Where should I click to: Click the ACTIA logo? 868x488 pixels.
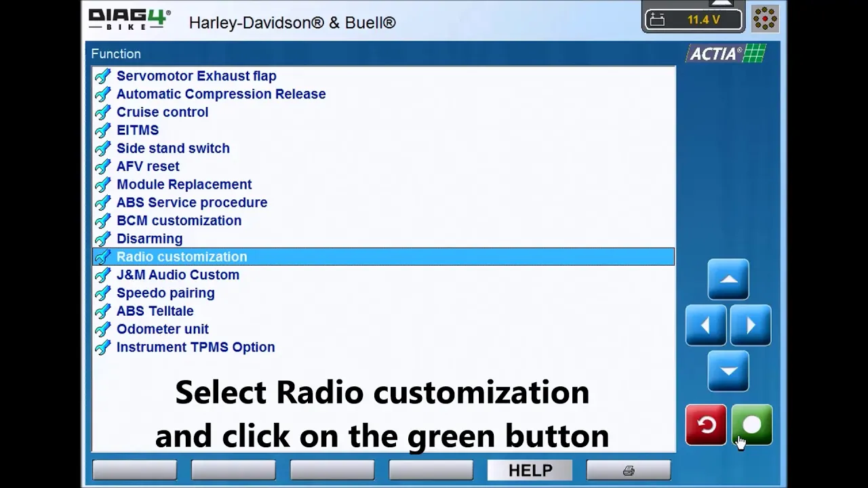726,54
